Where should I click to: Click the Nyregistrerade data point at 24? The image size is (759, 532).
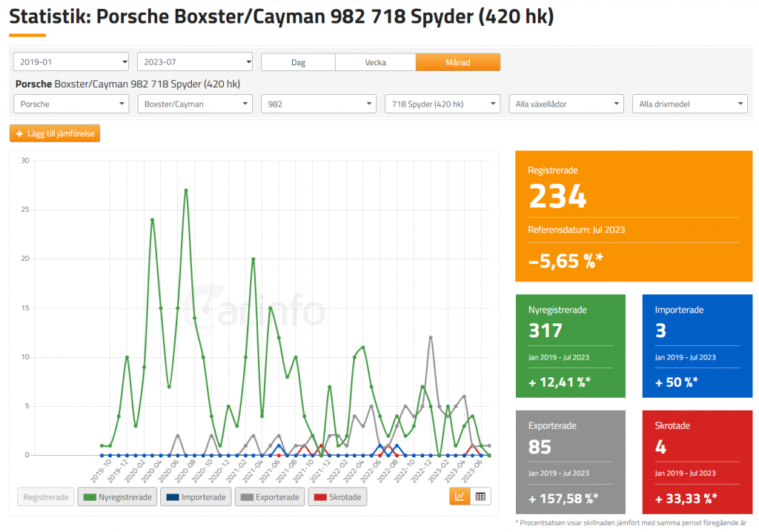[x=153, y=220]
